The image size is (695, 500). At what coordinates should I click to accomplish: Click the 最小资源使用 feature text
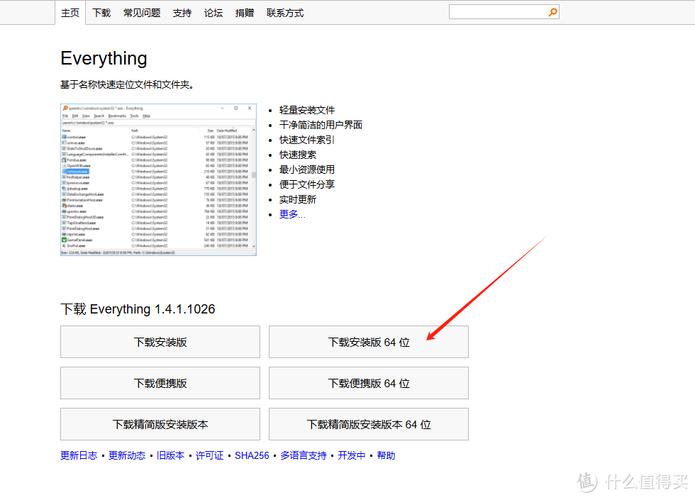pos(307,169)
